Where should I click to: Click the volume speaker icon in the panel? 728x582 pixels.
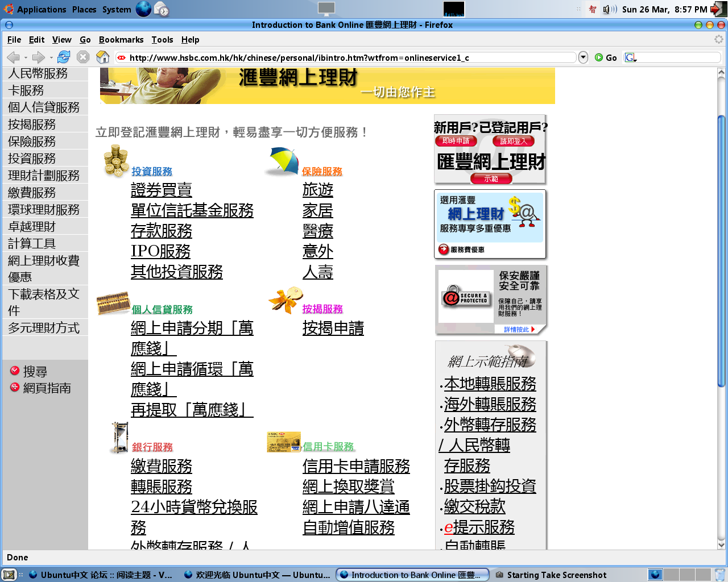(610, 9)
